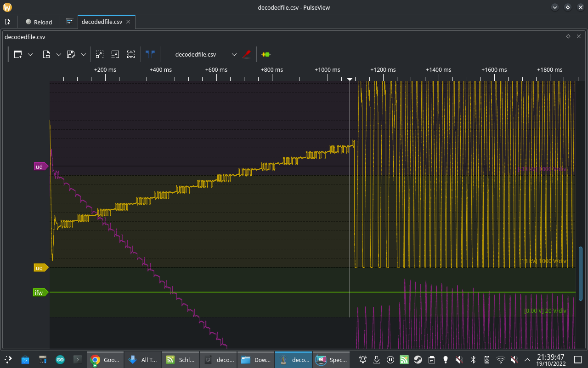The image size is (588, 368).
Task: Add a protocol decoder using the yellow-green icon
Action: [x=266, y=54]
